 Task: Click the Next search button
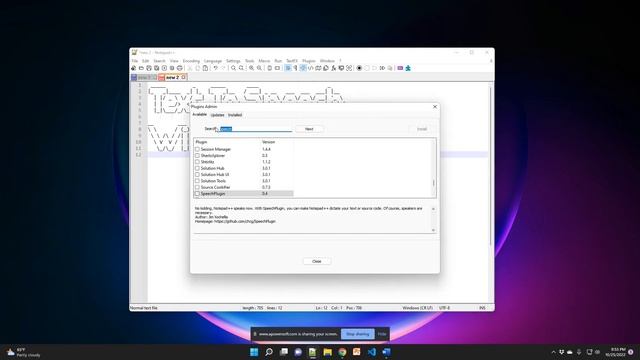tap(309, 129)
